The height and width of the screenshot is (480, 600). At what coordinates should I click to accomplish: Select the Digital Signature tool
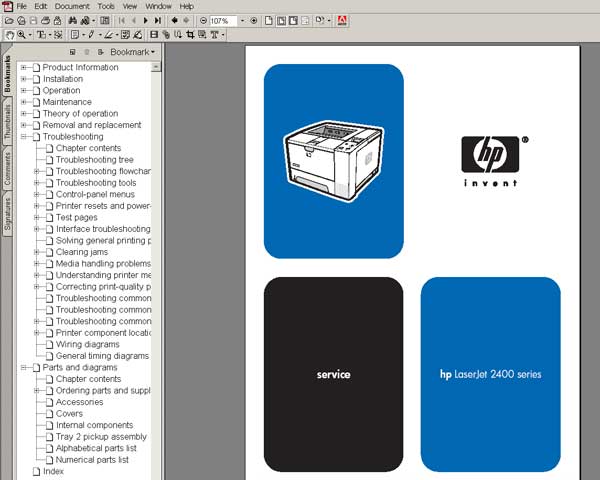(138, 35)
